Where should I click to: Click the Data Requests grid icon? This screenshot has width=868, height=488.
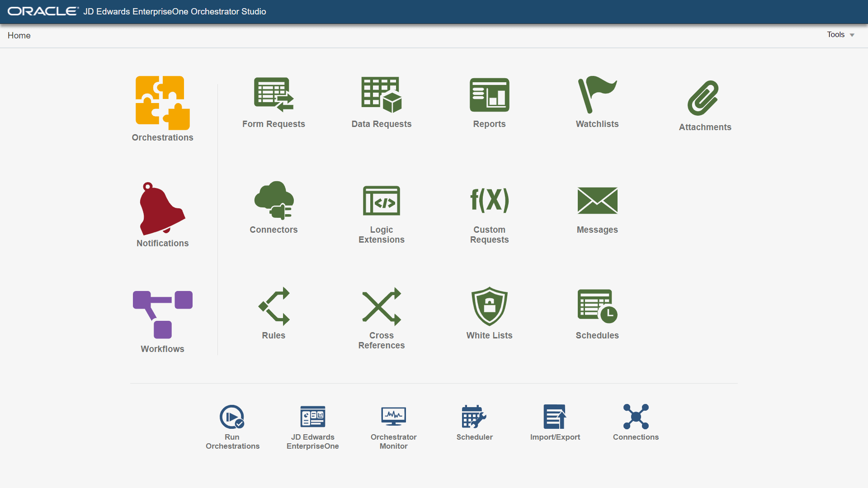[381, 95]
